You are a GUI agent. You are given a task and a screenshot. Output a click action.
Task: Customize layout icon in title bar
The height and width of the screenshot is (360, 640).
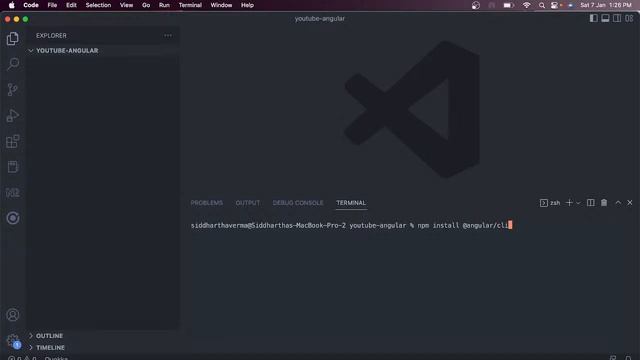pyautogui.click(x=629, y=18)
